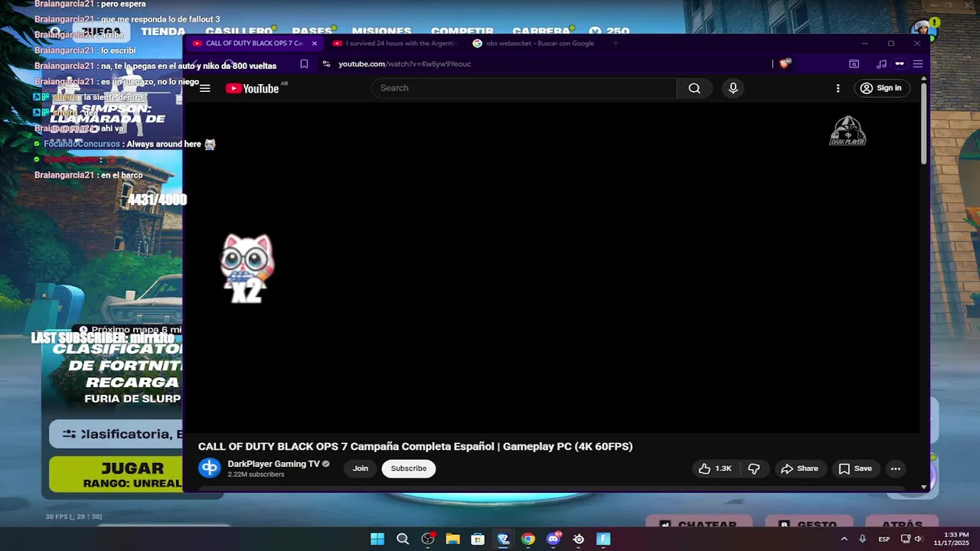The image size is (980, 551).
Task: Open a new browser tab
Action: (x=616, y=44)
